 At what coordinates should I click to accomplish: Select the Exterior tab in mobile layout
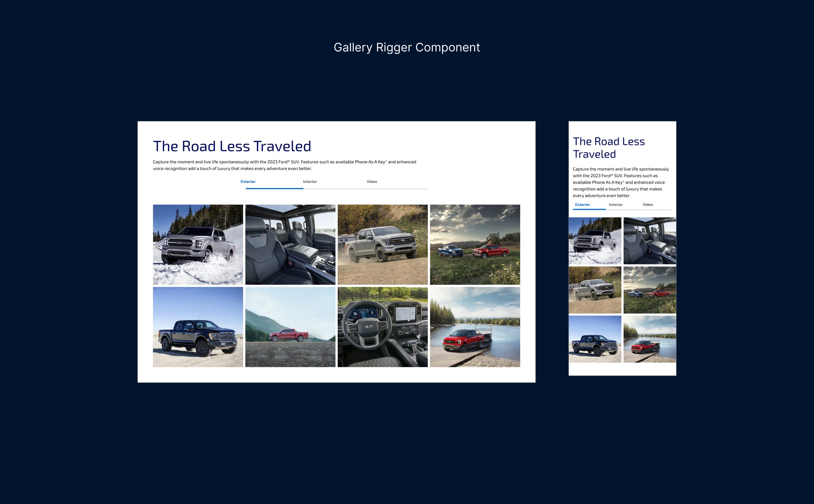click(582, 205)
